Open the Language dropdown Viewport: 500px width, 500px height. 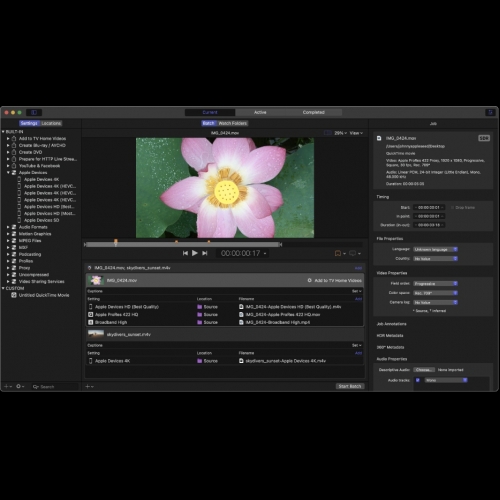pos(436,249)
